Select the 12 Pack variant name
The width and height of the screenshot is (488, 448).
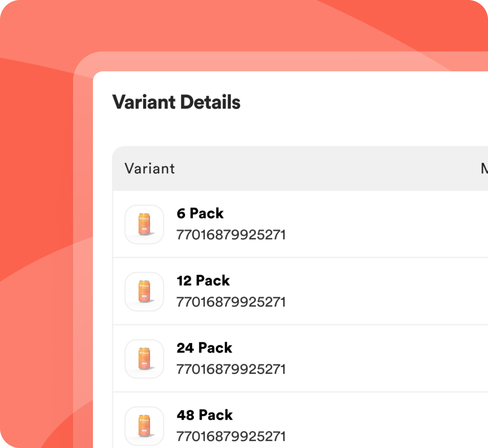(x=203, y=281)
